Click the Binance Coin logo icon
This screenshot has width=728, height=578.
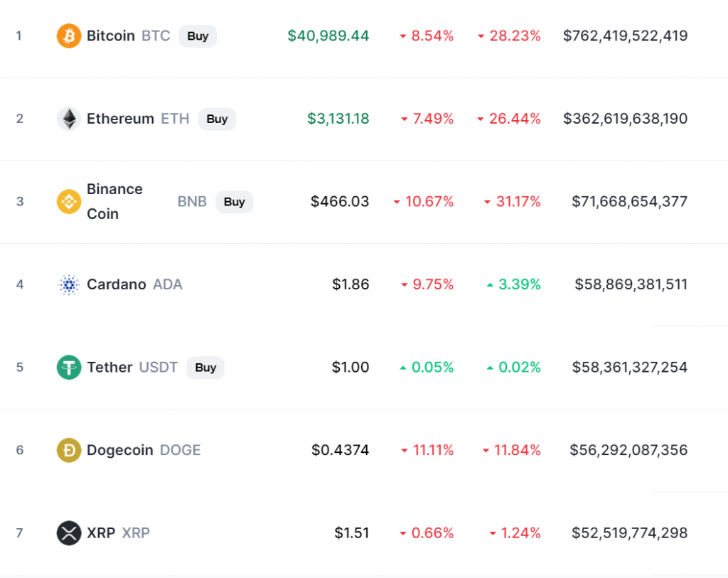[x=69, y=201]
